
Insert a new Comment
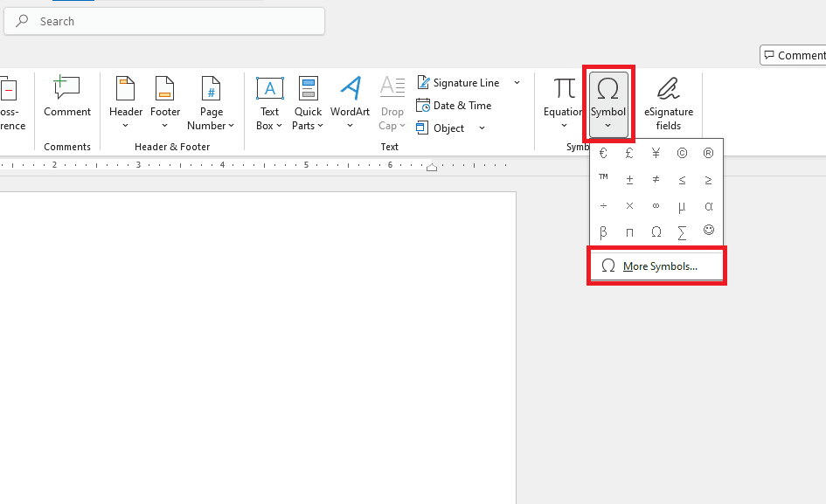click(x=67, y=98)
